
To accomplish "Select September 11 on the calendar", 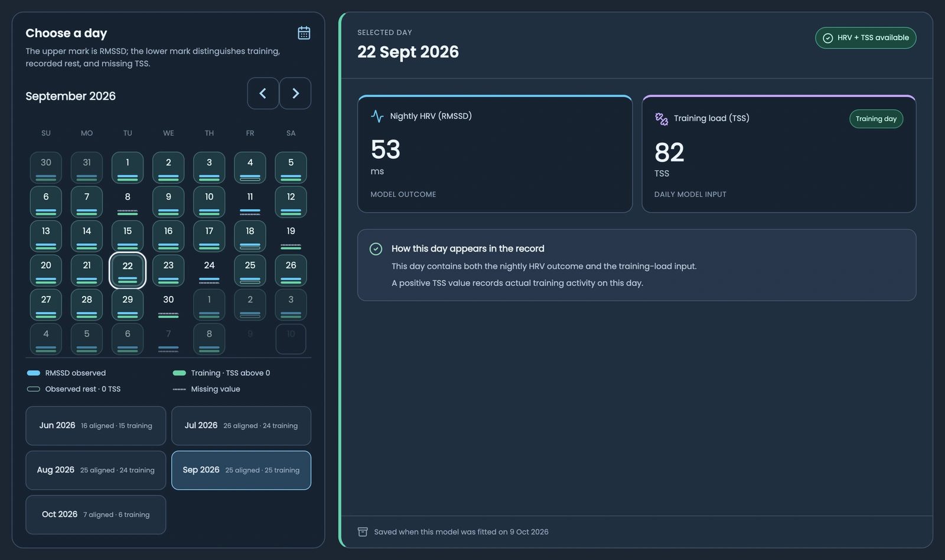I will point(250,202).
